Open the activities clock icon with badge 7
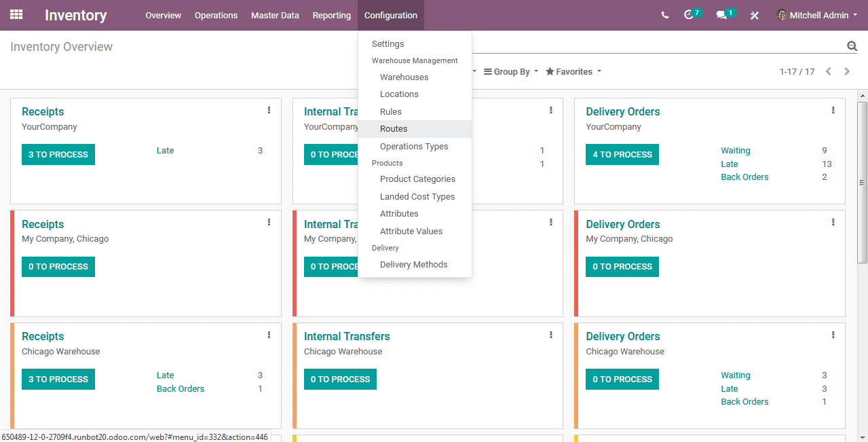 point(690,14)
